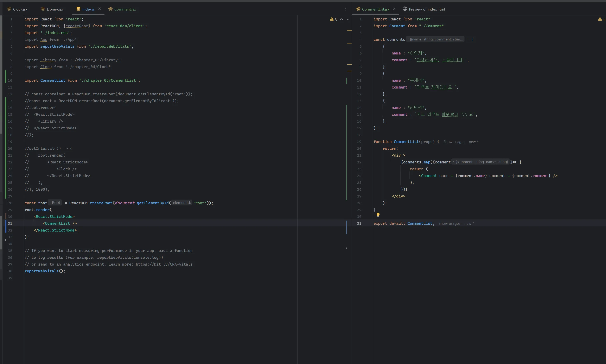The width and height of the screenshot is (606, 364).
Task: Click 'comments.map' in CommentList.jsx
Action: tap(416, 162)
